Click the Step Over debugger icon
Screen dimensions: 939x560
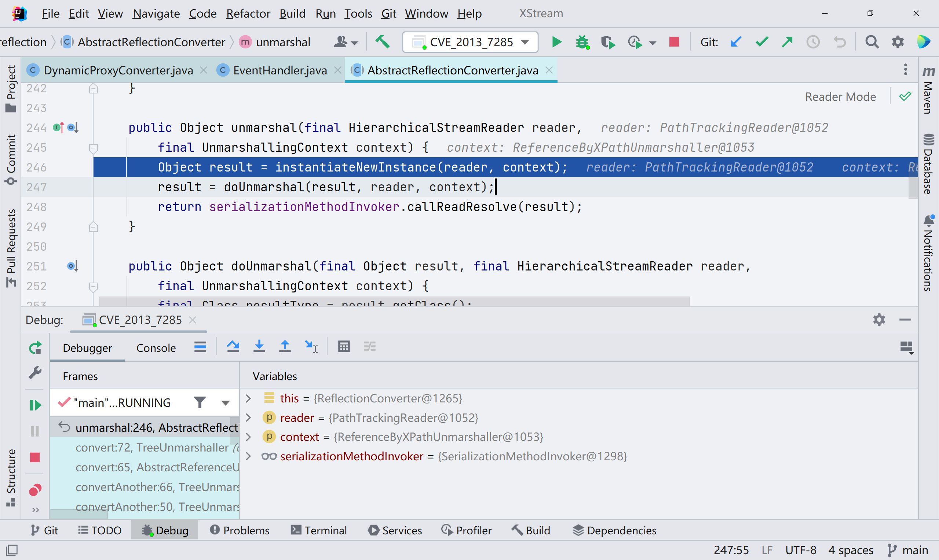pyautogui.click(x=233, y=346)
